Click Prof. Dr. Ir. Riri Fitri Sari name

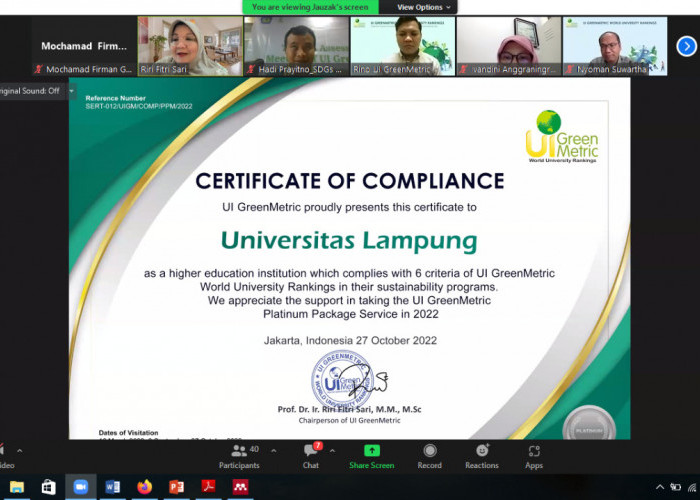[x=350, y=409]
